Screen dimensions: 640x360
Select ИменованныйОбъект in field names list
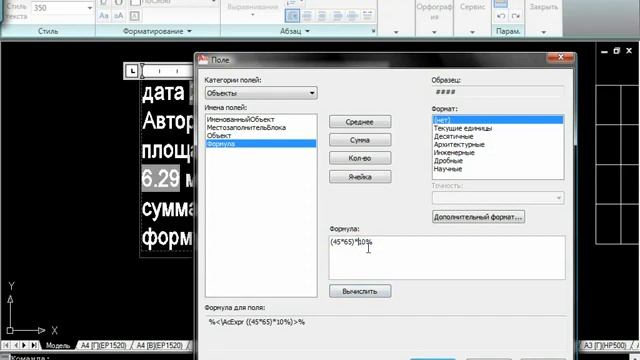pyautogui.click(x=261, y=119)
